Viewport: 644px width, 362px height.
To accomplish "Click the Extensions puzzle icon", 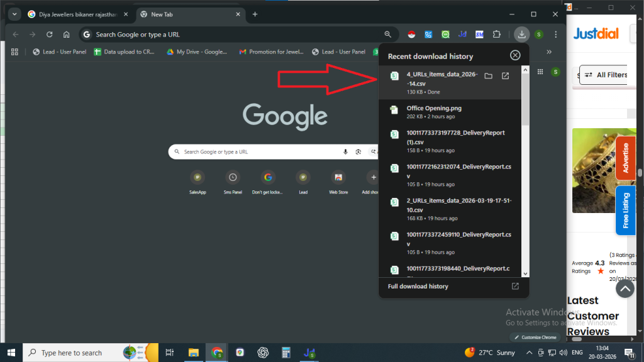I will (x=497, y=35).
